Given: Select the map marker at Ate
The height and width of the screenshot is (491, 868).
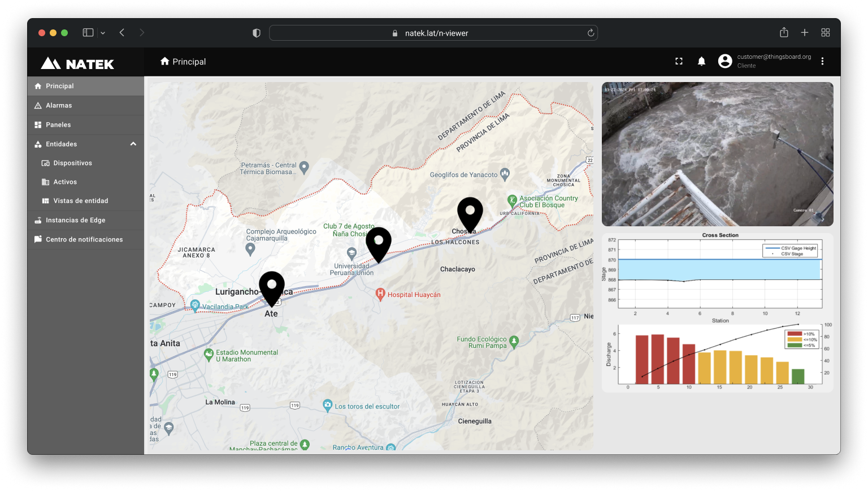Looking at the screenshot, I should 272,288.
